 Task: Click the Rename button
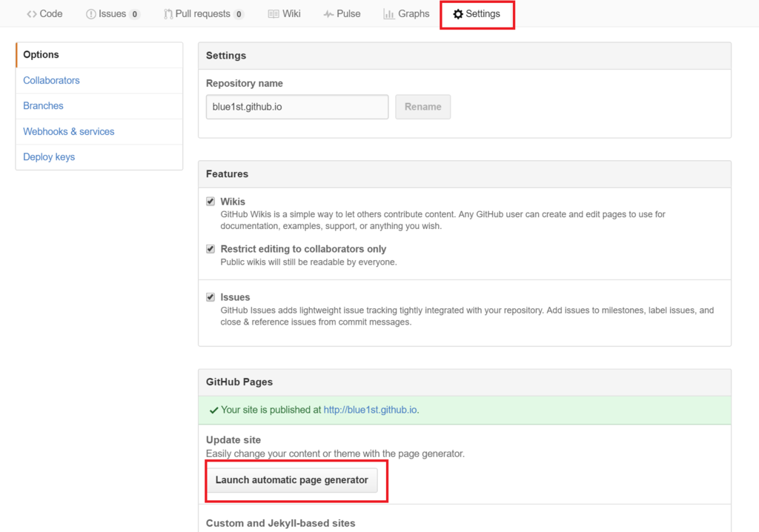click(423, 107)
